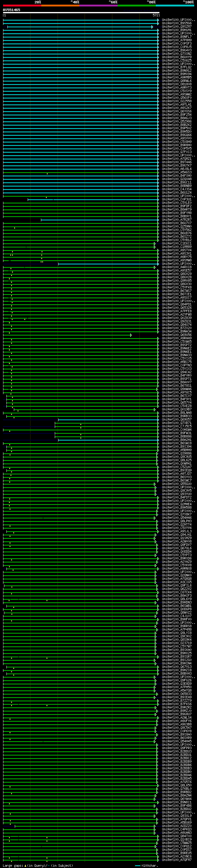The height and width of the screenshot is (868, 197).
Task: Select hit label UniRef100_A7P8H9
Action: tap(177, 40)
